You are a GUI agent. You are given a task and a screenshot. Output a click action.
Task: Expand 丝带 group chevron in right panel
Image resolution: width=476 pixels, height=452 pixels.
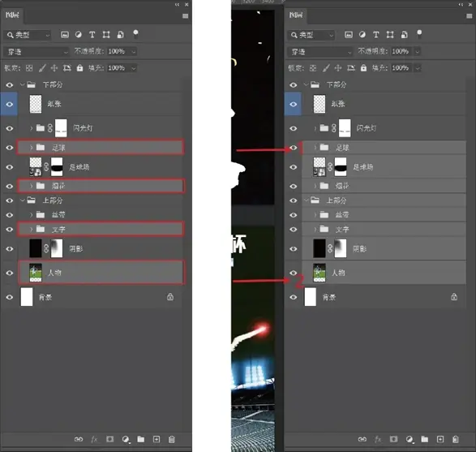(315, 215)
